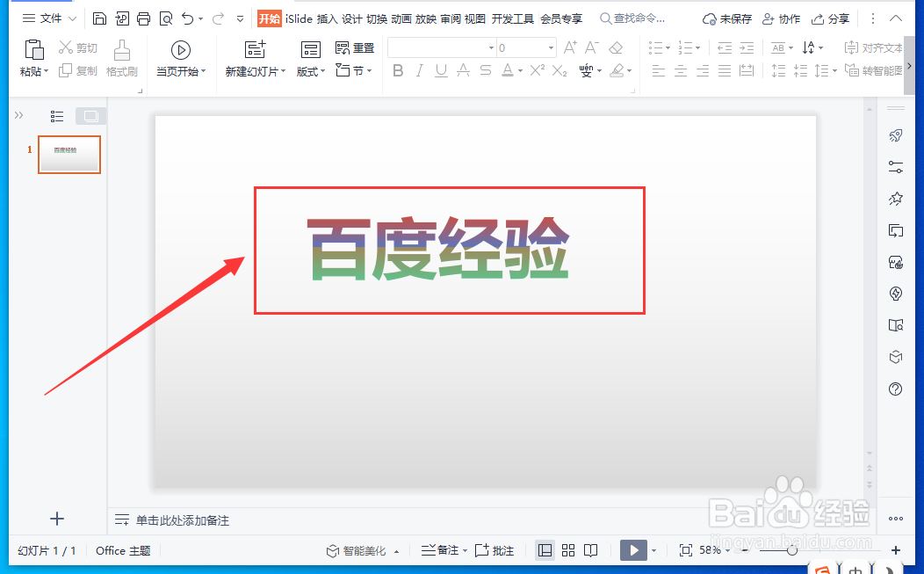Image resolution: width=924 pixels, height=574 pixels.
Task: Click the Print icon
Action: click(144, 18)
